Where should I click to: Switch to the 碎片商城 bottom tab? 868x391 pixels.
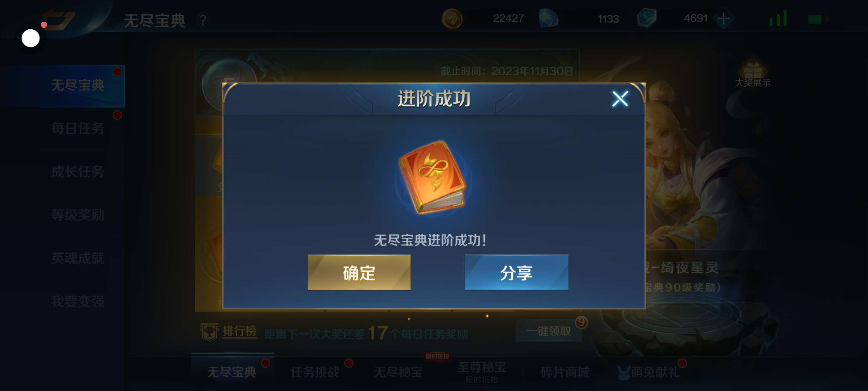(x=565, y=372)
